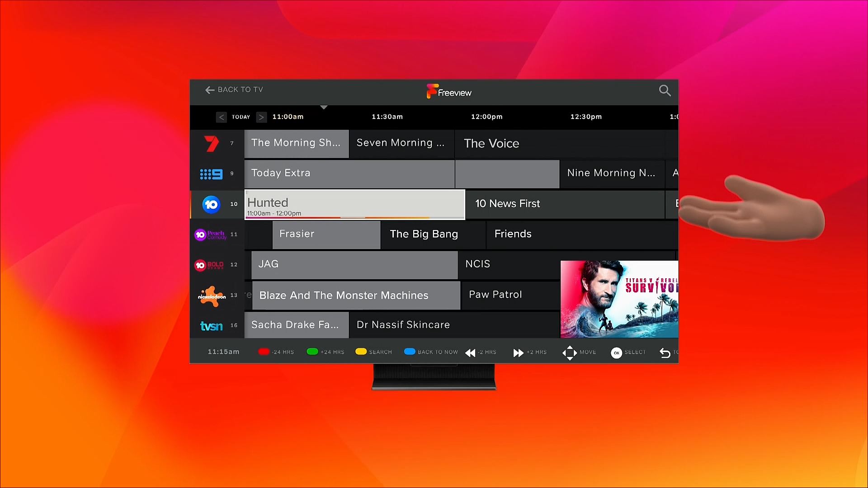Select the TVSN channel logo

pos(211,326)
